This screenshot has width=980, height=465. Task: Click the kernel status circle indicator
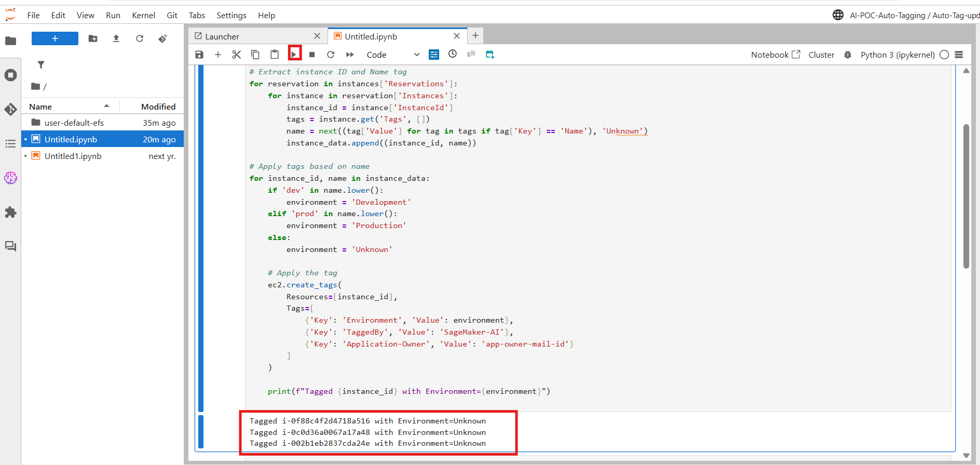(x=944, y=55)
